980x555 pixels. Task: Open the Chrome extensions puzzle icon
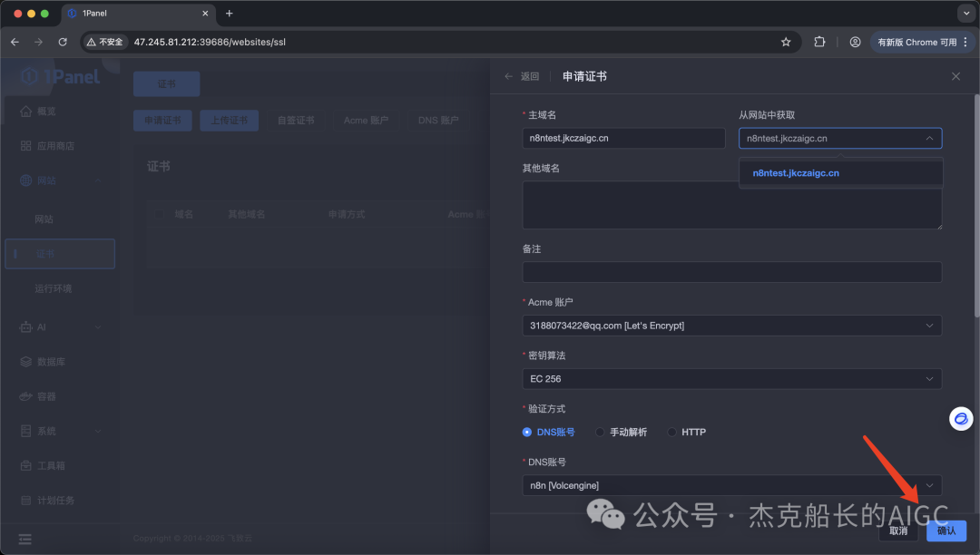(x=819, y=42)
